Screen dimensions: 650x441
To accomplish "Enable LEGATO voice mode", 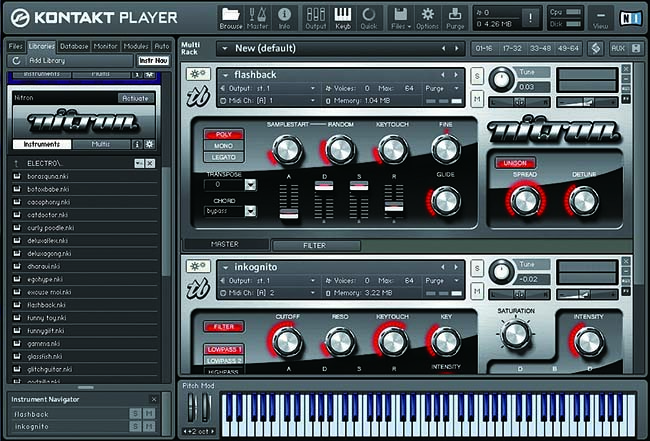I will (x=223, y=157).
